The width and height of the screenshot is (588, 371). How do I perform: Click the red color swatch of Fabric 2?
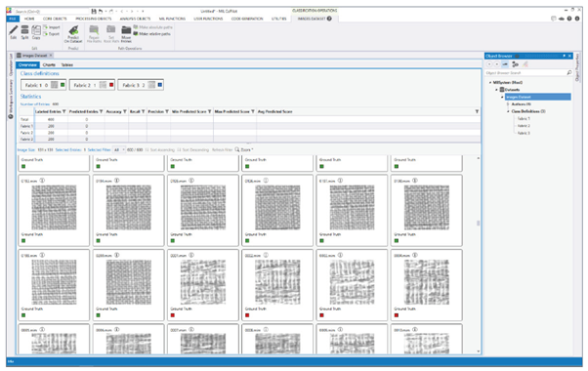pyautogui.click(x=111, y=85)
